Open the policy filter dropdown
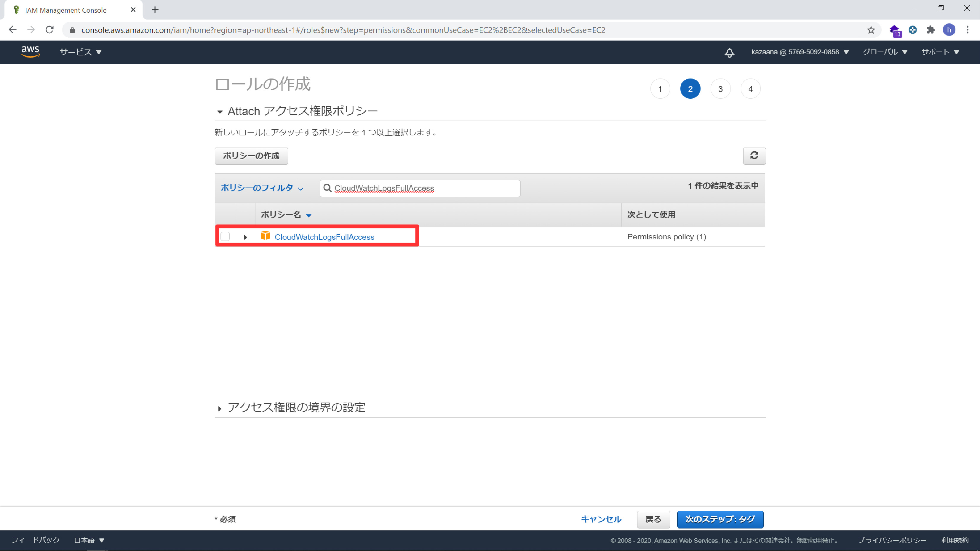980x551 pixels. 262,188
